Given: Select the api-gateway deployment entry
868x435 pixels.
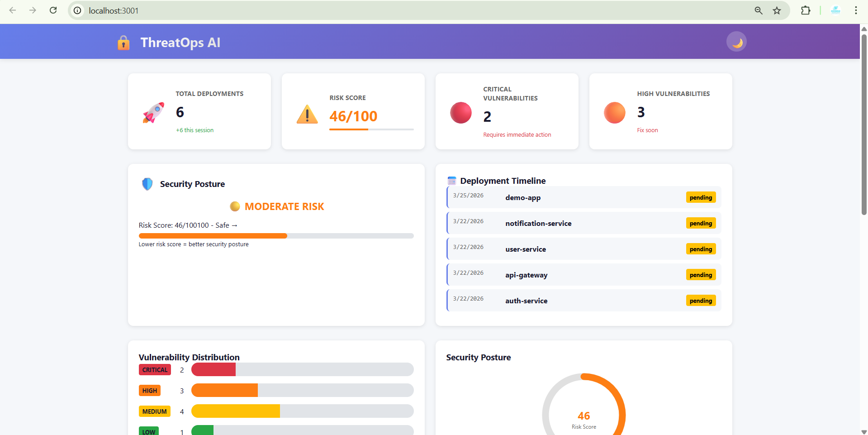Looking at the screenshot, I should pos(583,275).
